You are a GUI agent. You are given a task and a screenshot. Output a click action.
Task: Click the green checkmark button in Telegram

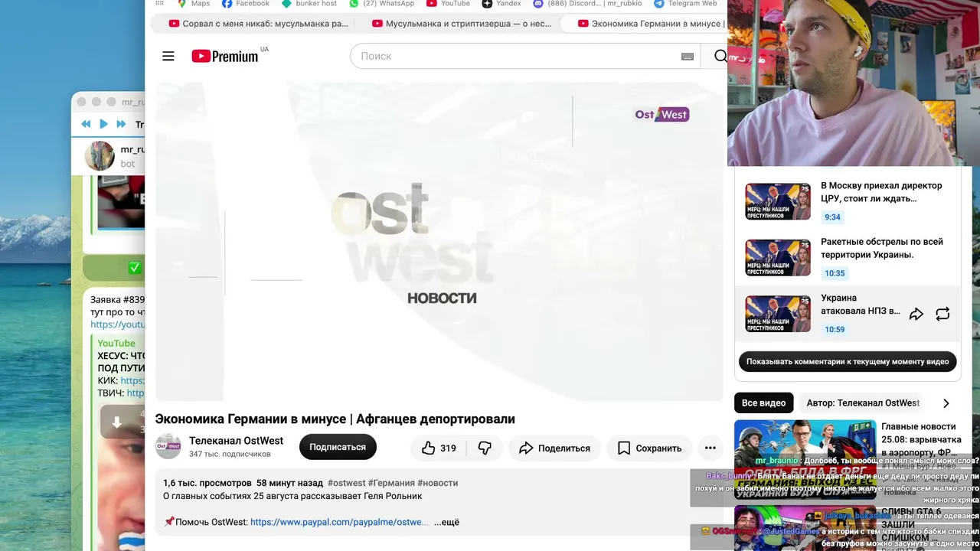coord(135,268)
